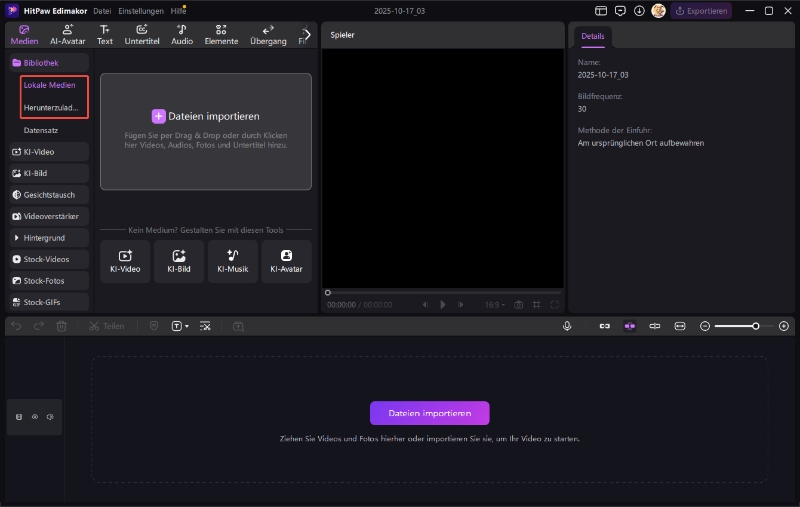
Task: Click the Exportieren button
Action: point(701,11)
